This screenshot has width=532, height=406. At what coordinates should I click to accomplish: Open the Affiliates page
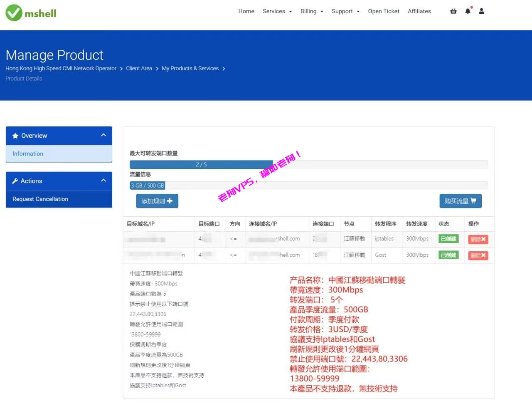(x=419, y=11)
